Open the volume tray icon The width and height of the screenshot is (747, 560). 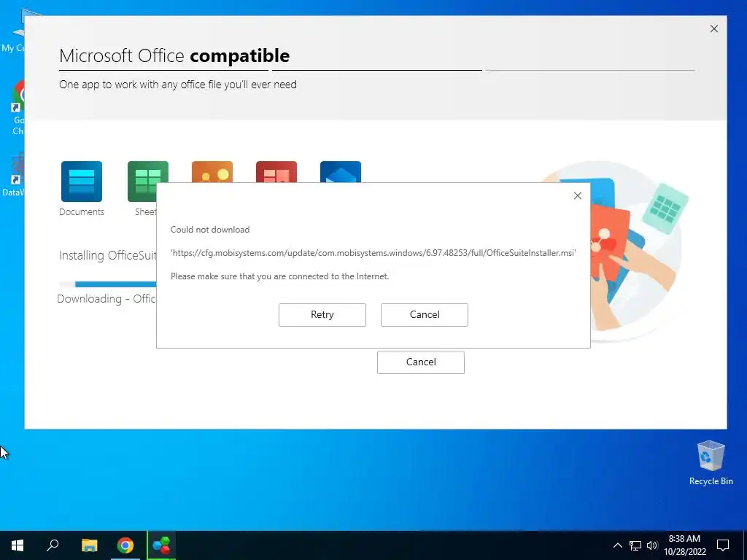coord(652,545)
